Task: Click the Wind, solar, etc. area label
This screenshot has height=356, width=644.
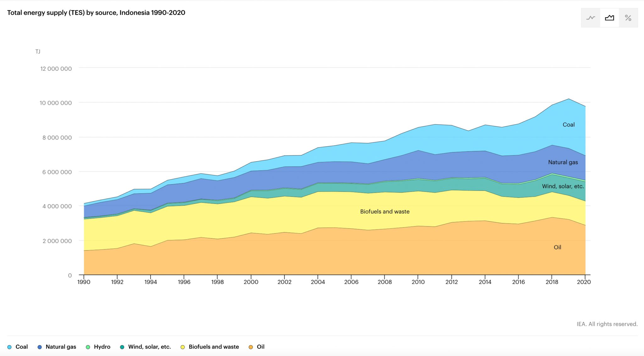Action: (563, 186)
